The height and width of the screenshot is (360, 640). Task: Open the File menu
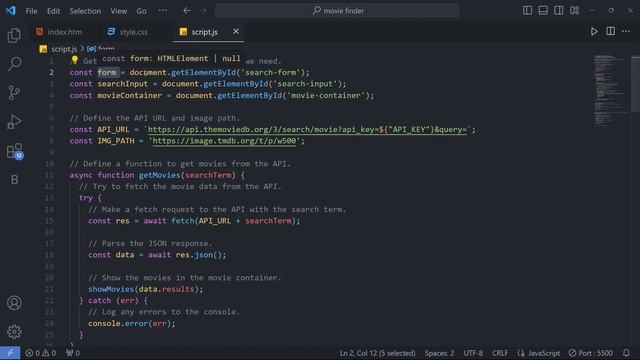(31, 11)
